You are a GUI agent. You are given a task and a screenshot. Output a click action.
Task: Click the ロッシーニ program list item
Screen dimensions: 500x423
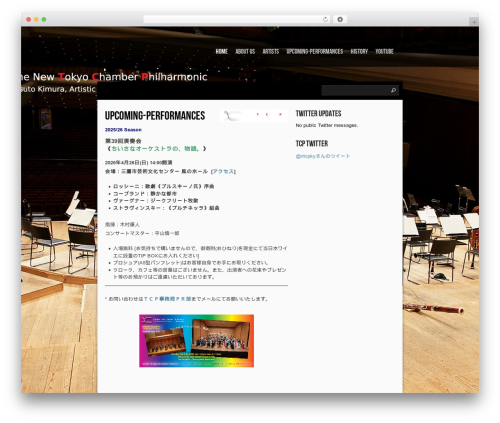163,186
